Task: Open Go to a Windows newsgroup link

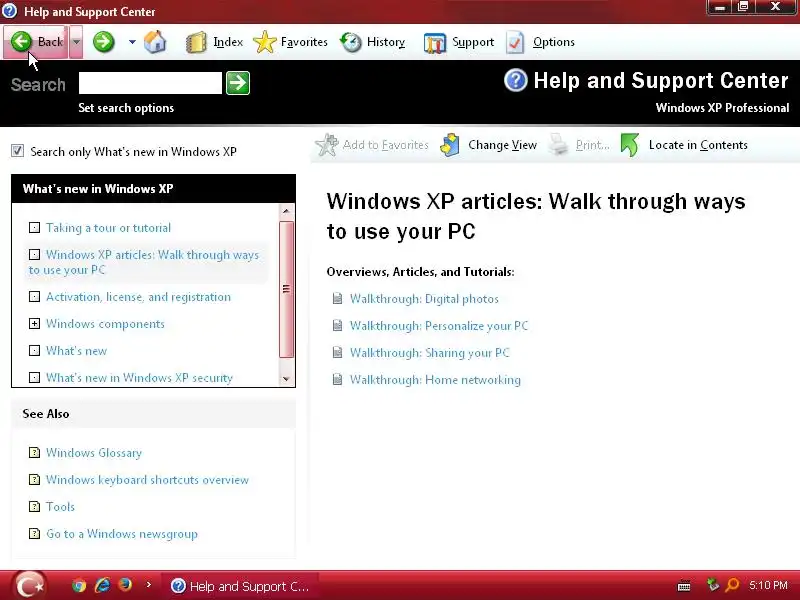Action: tap(122, 534)
